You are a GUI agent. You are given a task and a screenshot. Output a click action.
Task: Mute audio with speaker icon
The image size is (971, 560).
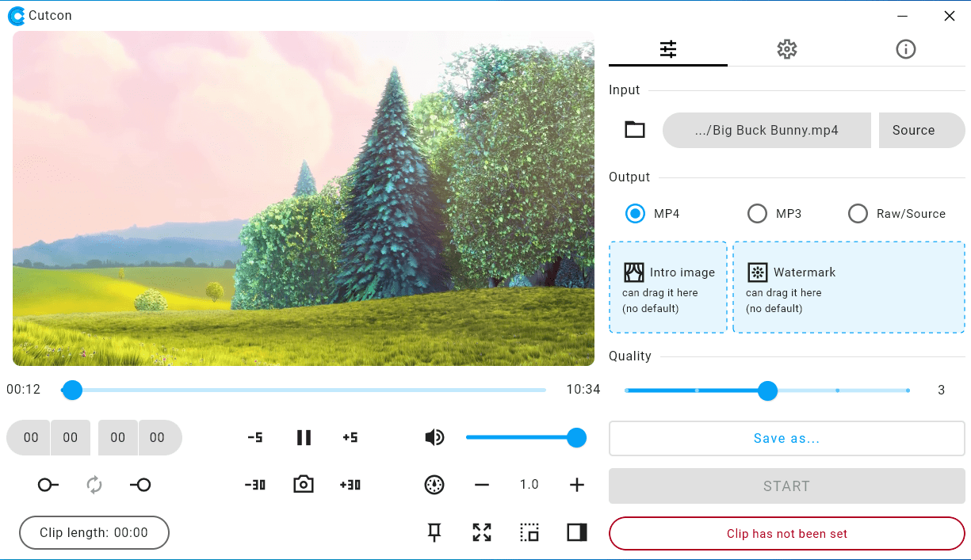click(434, 437)
